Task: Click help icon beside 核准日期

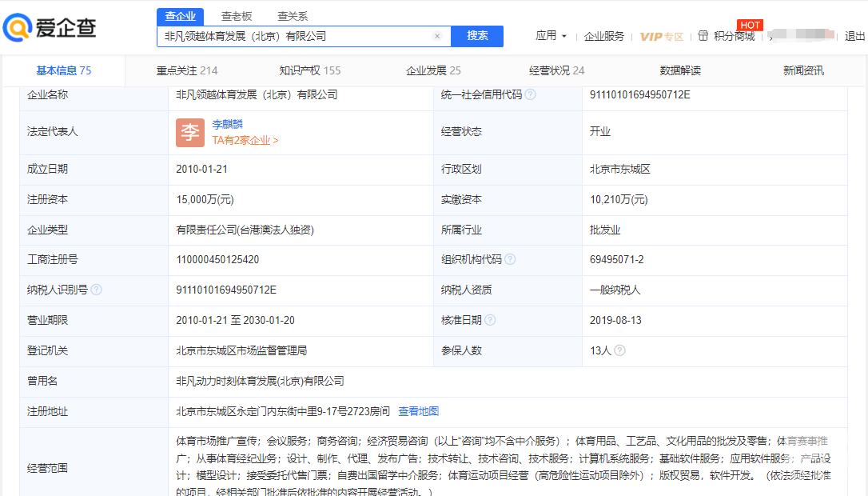Action: pos(490,320)
